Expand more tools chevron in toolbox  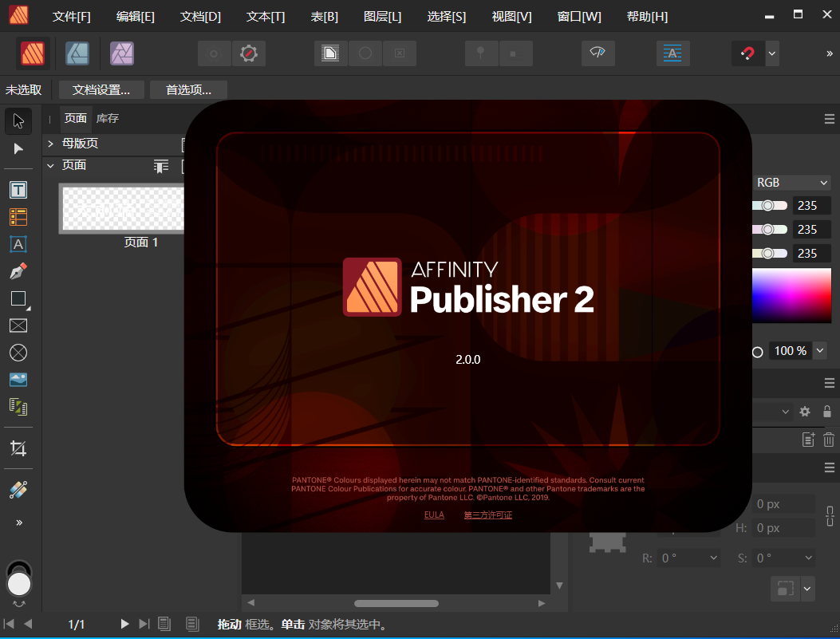19,523
